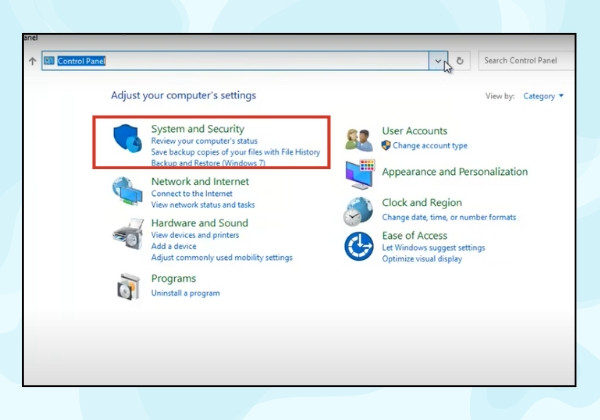Click the User Accounts people icon

pos(359,140)
